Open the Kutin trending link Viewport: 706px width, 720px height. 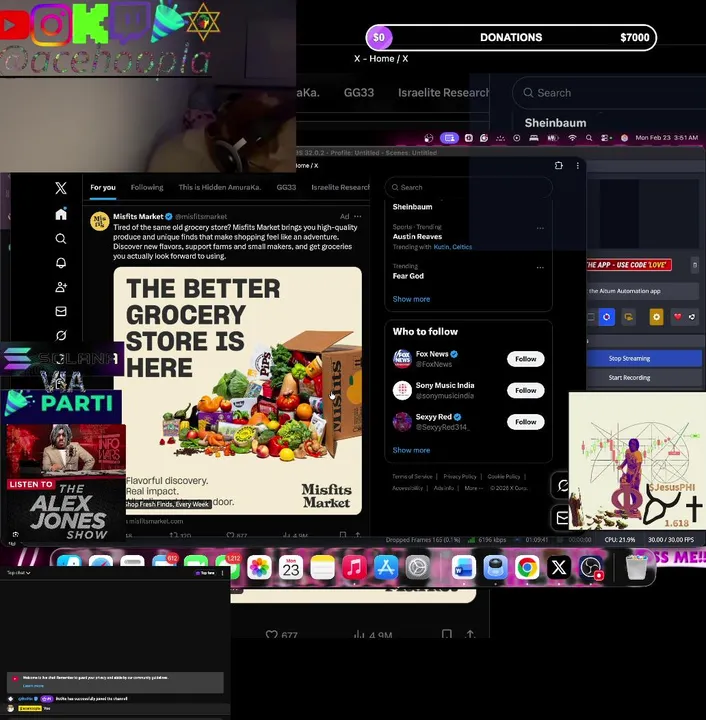441,247
